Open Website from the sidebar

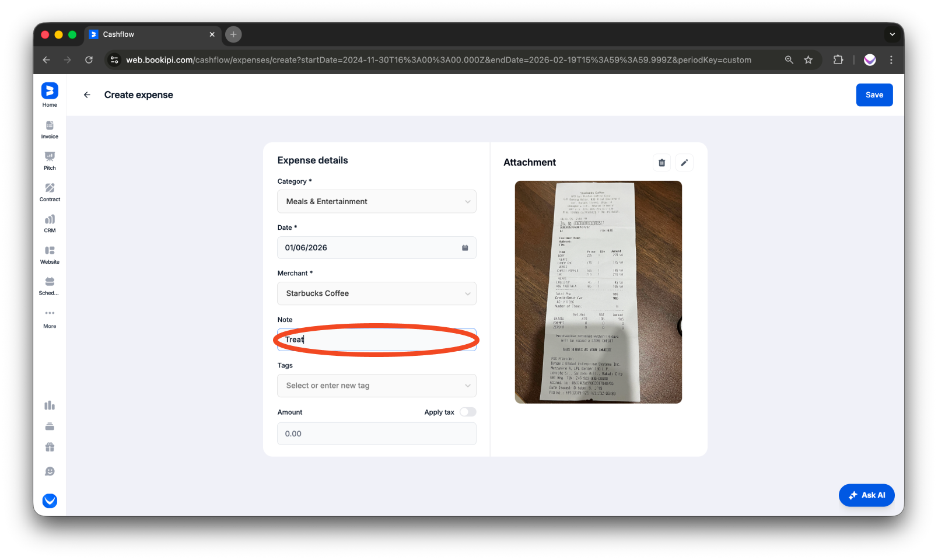point(50,255)
